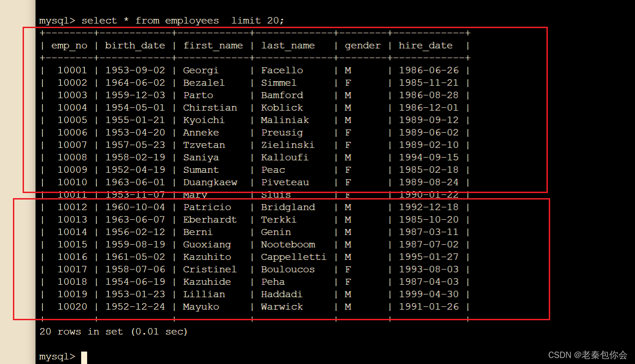Select last name Preusig
The width and height of the screenshot is (635, 364).
pyautogui.click(x=282, y=133)
